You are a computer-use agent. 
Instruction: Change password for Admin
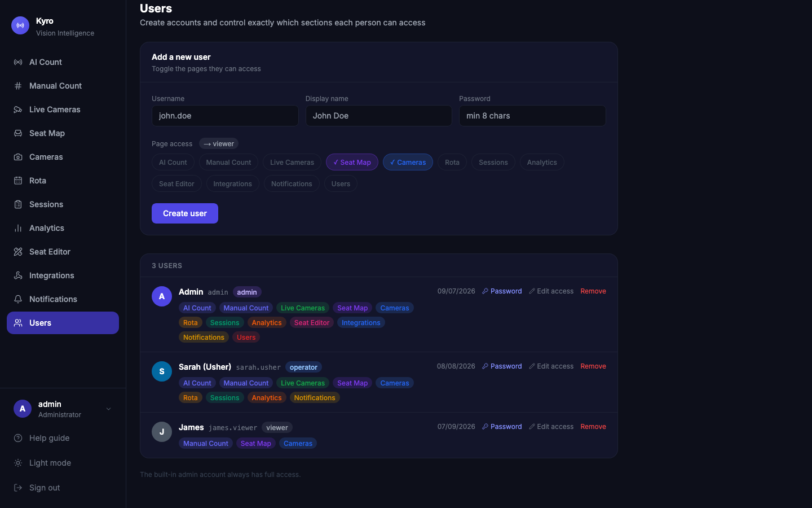click(502, 291)
